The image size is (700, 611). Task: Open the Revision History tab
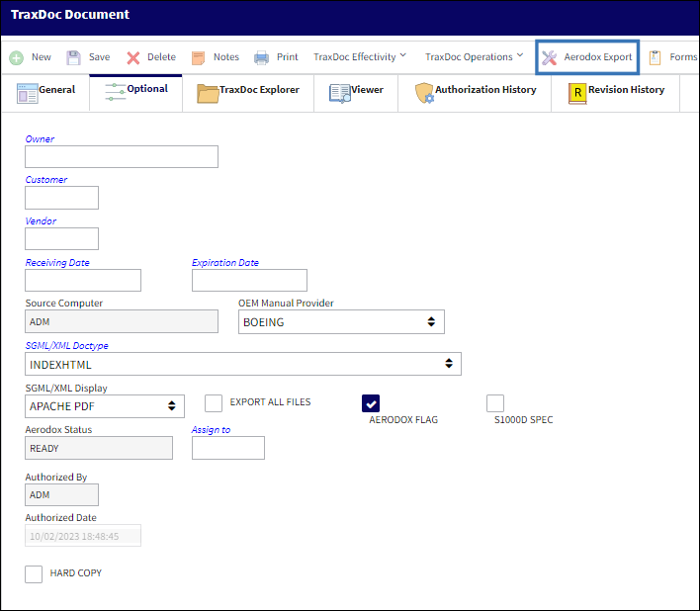616,93
